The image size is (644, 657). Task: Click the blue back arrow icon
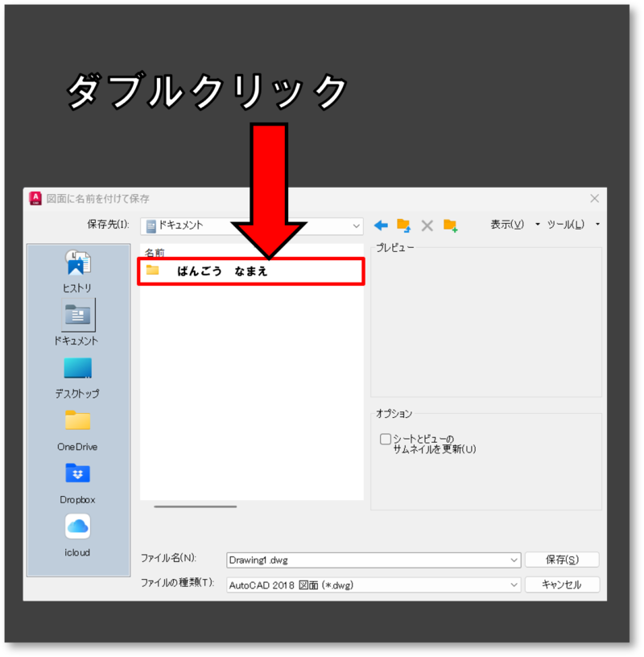pos(381,225)
